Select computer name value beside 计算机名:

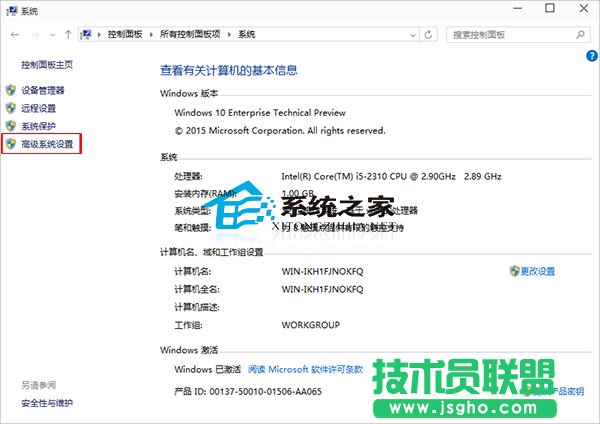click(x=323, y=271)
